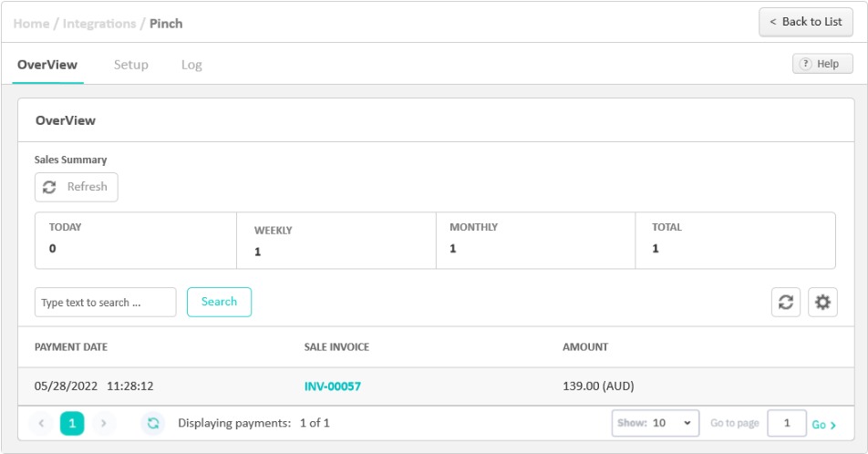Screen dimensions: 868x454
Task: Click the pagination refresh icon
Action: click(x=153, y=423)
